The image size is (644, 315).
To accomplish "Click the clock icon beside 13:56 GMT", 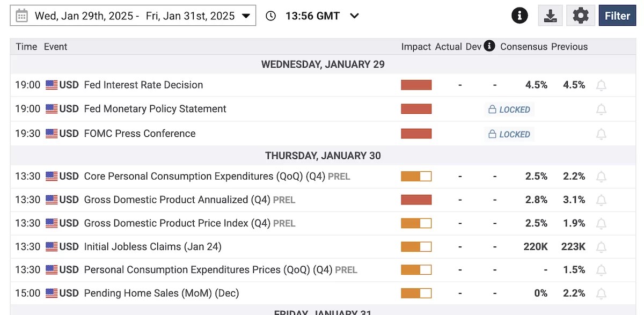I will point(271,16).
